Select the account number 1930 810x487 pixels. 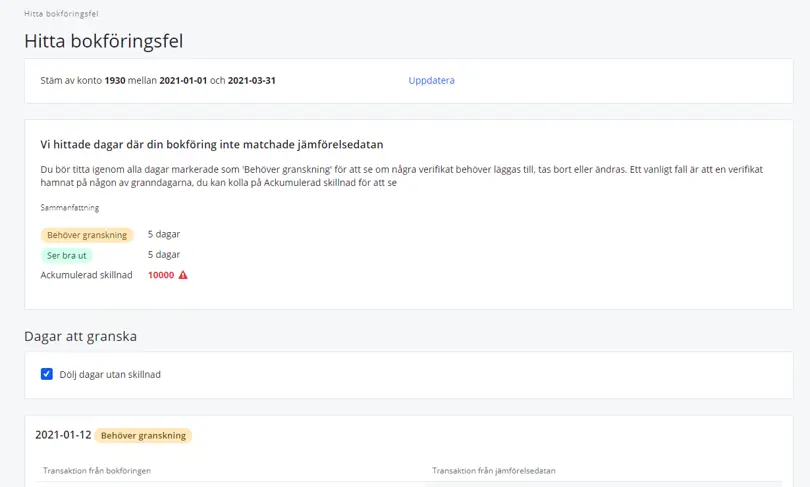tap(115, 80)
